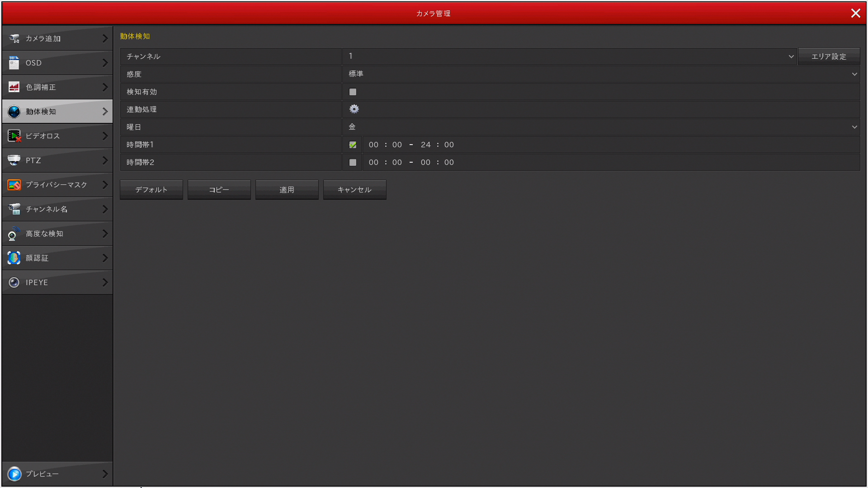Screen dimensions: 868x488
Task: Open the チャンネル dropdown
Action: tap(569, 56)
